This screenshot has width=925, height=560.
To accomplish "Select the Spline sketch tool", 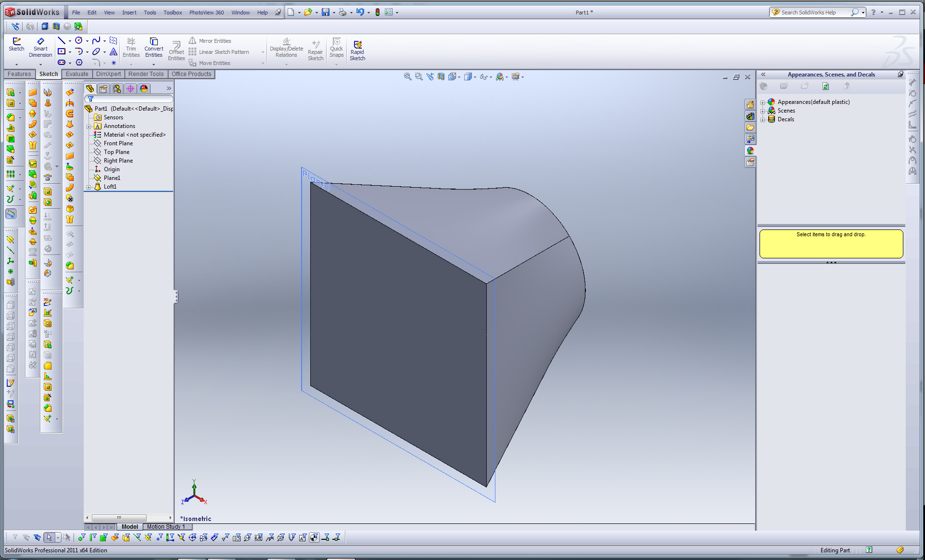I will point(96,40).
